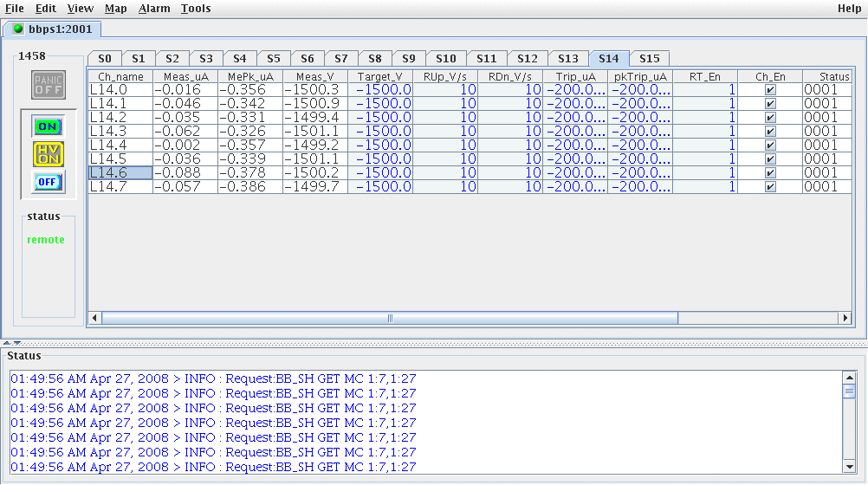Click the Meas_uA column header
Image resolution: width=868 pixels, height=485 pixels.
(x=185, y=76)
